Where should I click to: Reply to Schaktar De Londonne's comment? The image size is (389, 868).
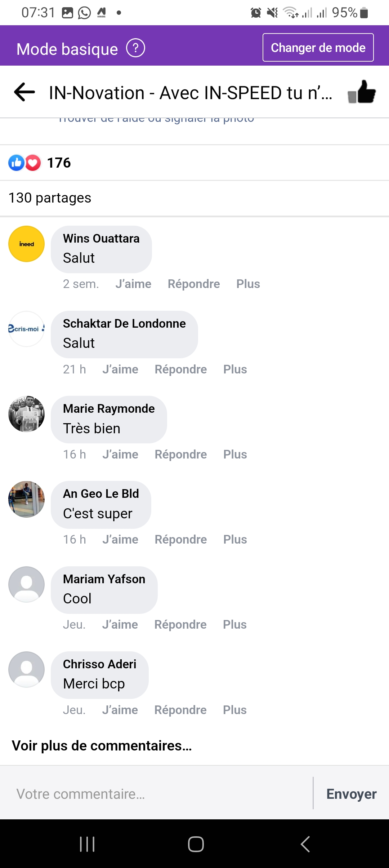pyautogui.click(x=181, y=369)
